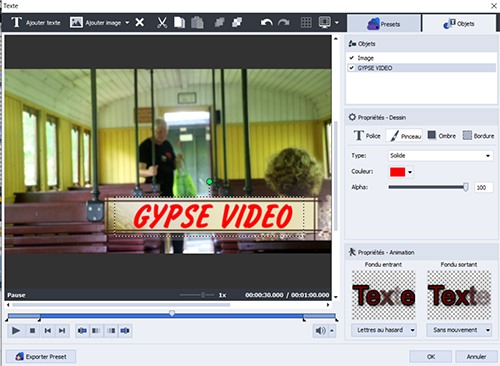Click the Annuler button
500x366 pixels.
coord(476,357)
